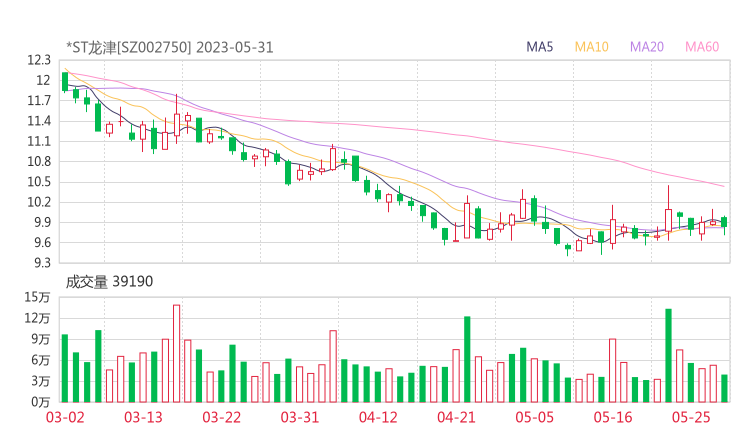Select the 05-05 date label

click(535, 417)
